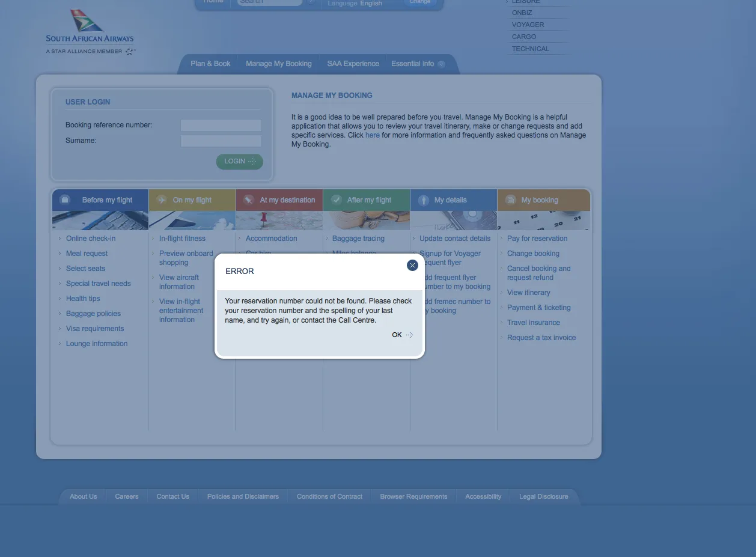Select the At my destination header tab
756x557 pixels.
click(x=279, y=200)
